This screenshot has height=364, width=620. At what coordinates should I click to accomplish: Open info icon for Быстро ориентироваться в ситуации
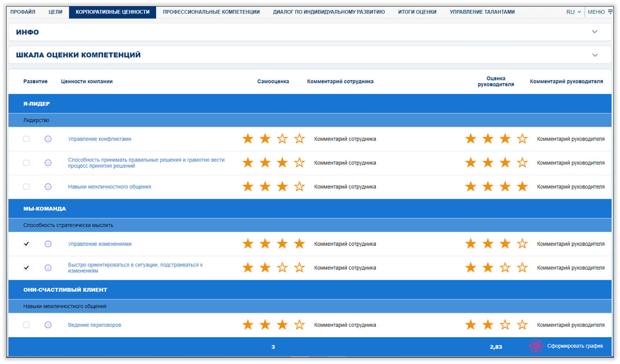(x=48, y=268)
